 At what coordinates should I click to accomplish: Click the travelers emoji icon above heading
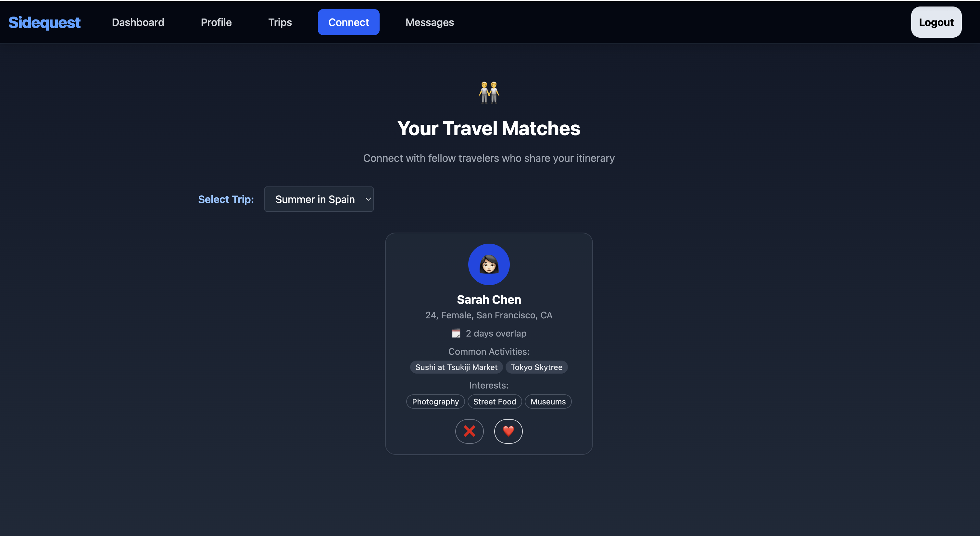click(488, 93)
